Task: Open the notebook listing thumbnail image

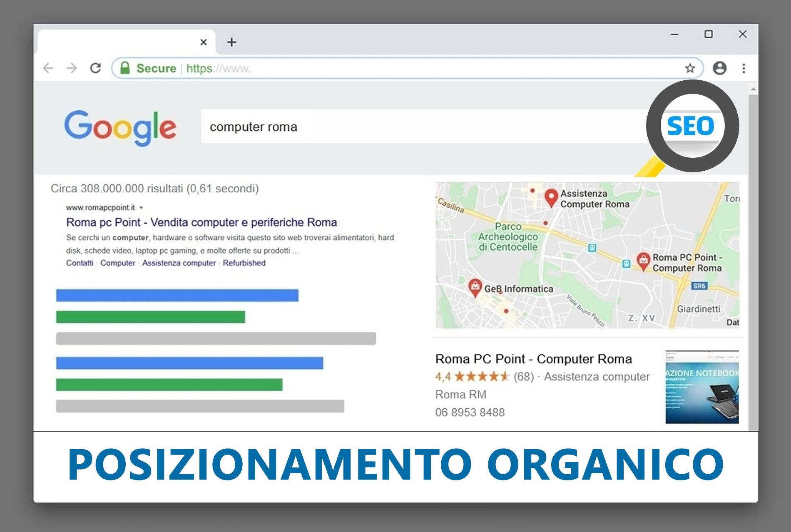Action: tap(702, 387)
